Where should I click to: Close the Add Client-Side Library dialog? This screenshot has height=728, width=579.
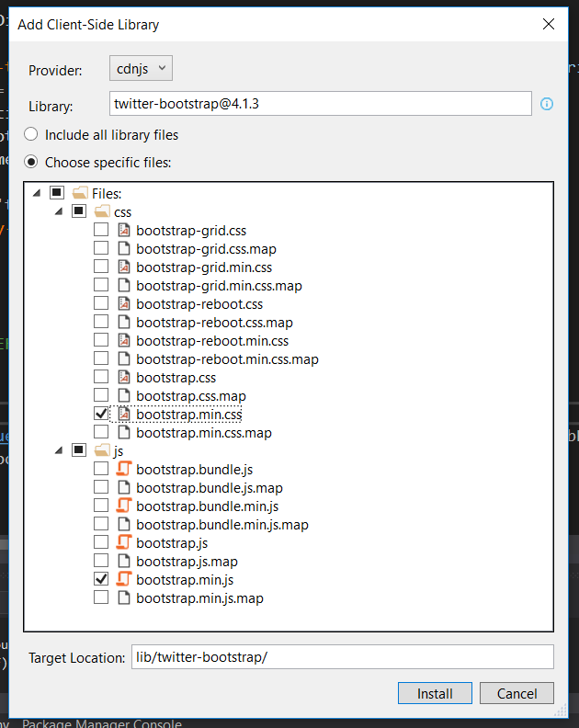click(549, 24)
